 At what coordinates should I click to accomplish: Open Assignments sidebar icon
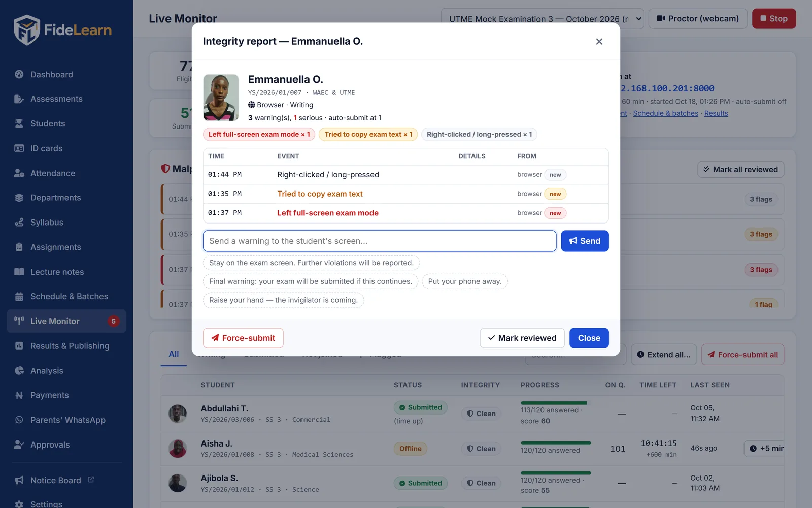click(19, 247)
